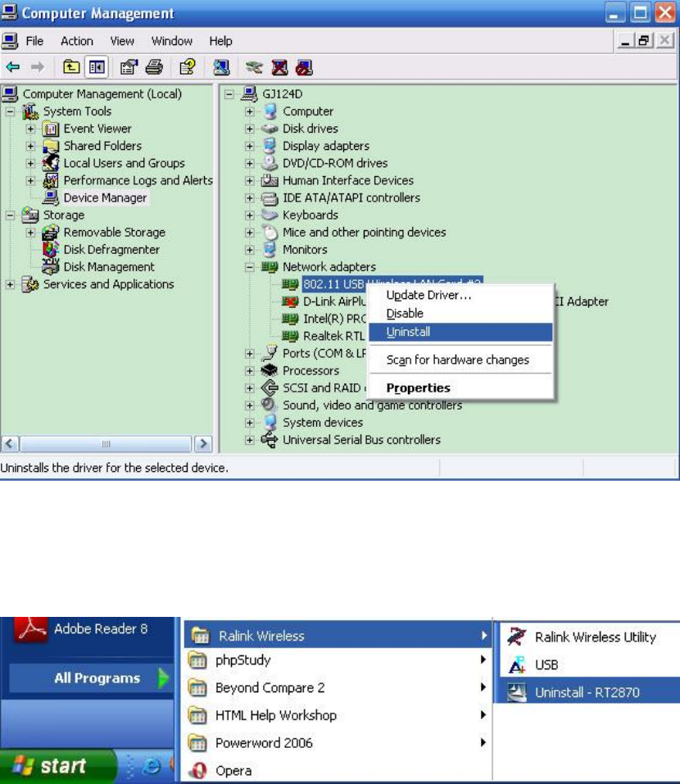Click the D-Link AirPlus adapter icon with red X
Viewport: 680px width, 784px height.
coord(290,301)
